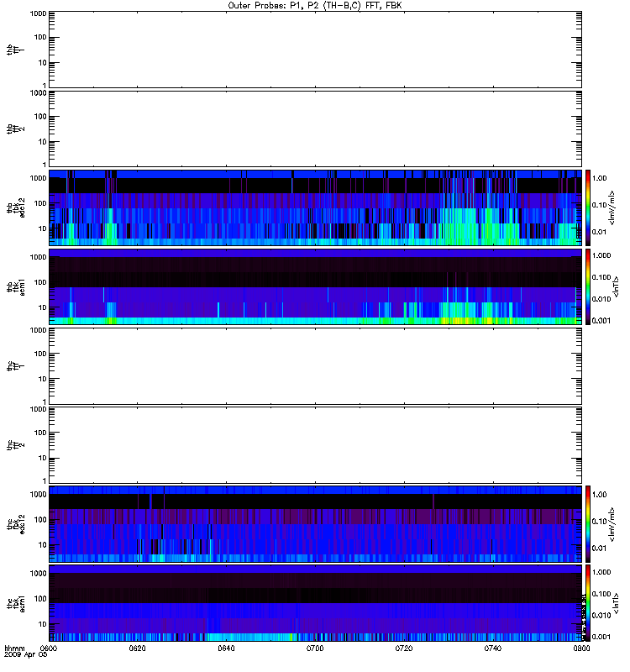Click the 'thc fff 1' y-axis title
This screenshot has height=672, width=630.
click(x=16, y=366)
